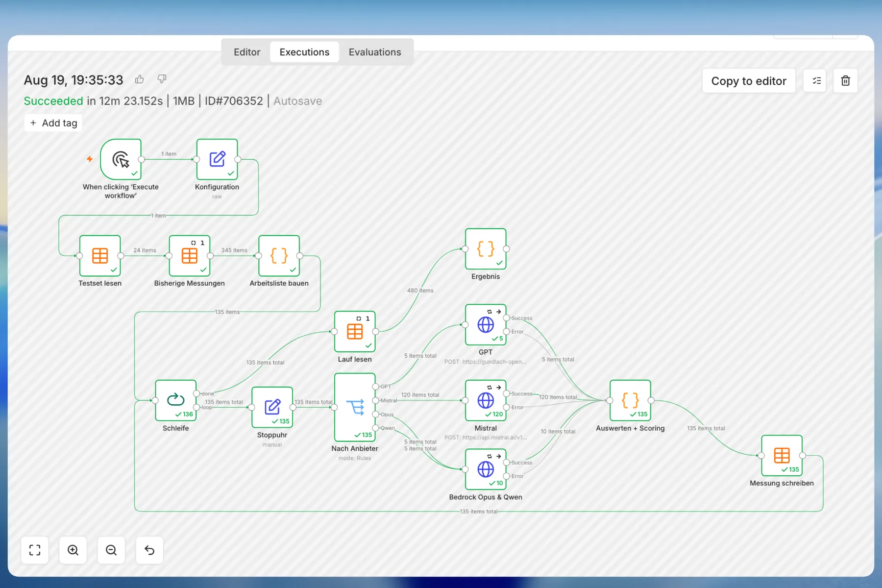Open the execution checklist icon button
The width and height of the screenshot is (882, 588).
[x=816, y=81]
